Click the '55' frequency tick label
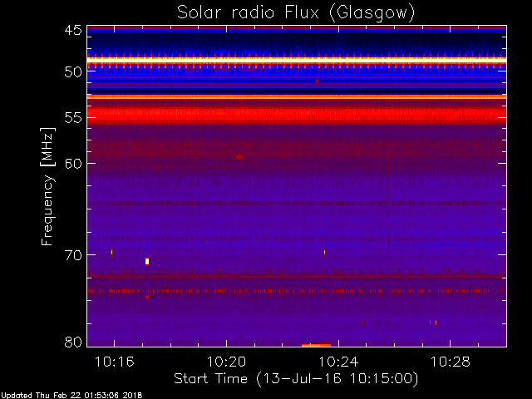 tap(73, 118)
